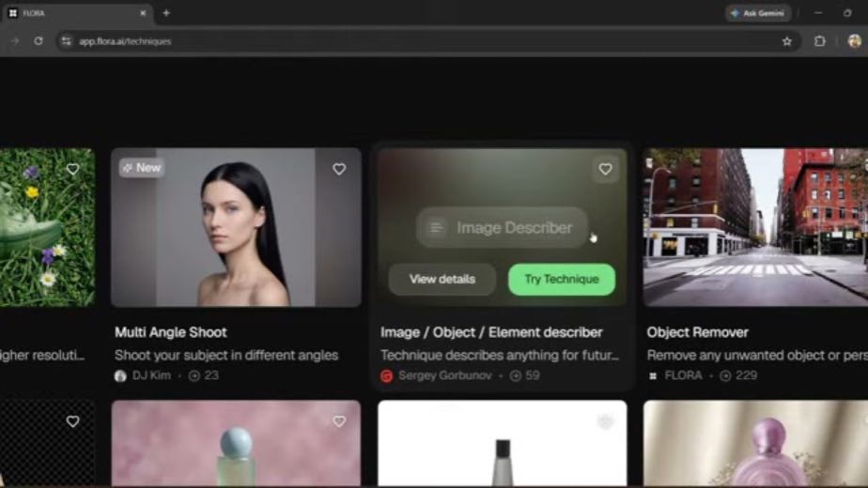Click the Ask Gemini button
Viewport: 868px width, 488px height.
[x=758, y=13]
